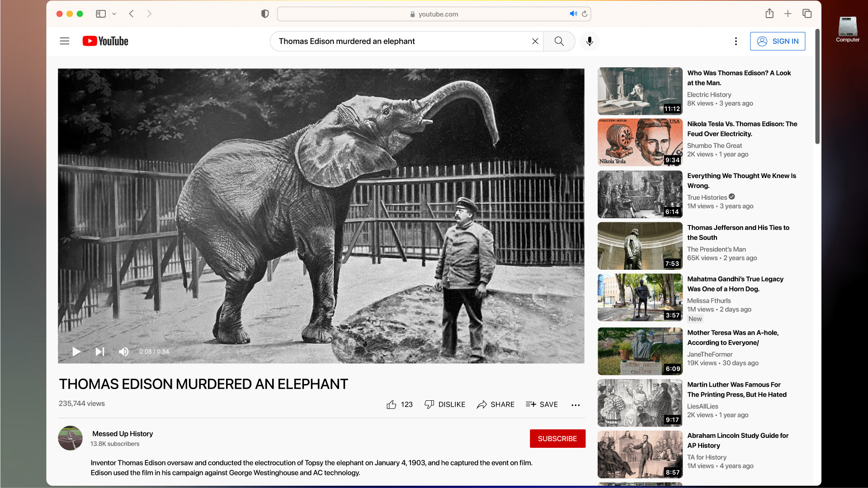Open the Computer desktop icon
This screenshot has width=868, height=488.
click(x=848, y=29)
